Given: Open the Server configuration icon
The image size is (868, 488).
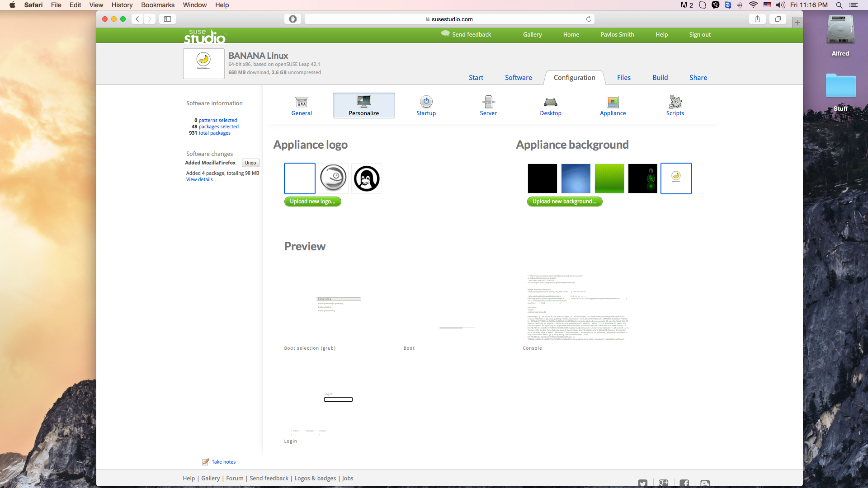Looking at the screenshot, I should 488,105.
